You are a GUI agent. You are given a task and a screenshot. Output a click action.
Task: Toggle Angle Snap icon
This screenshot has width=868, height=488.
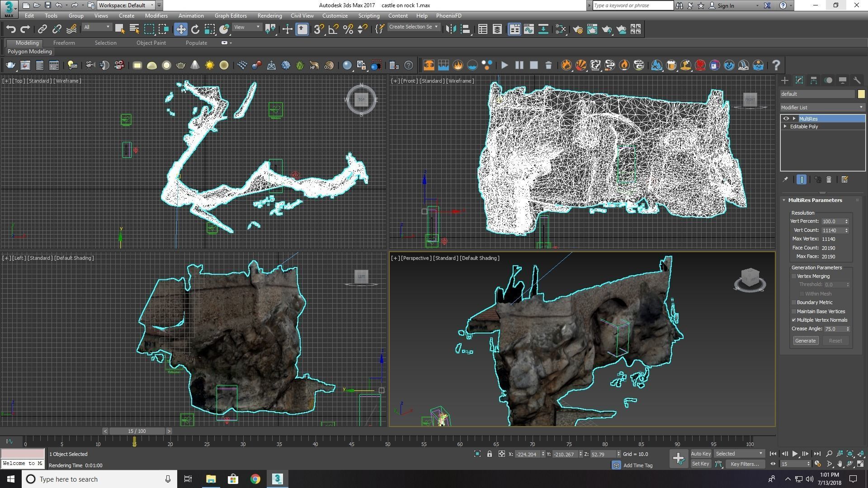pos(334,29)
